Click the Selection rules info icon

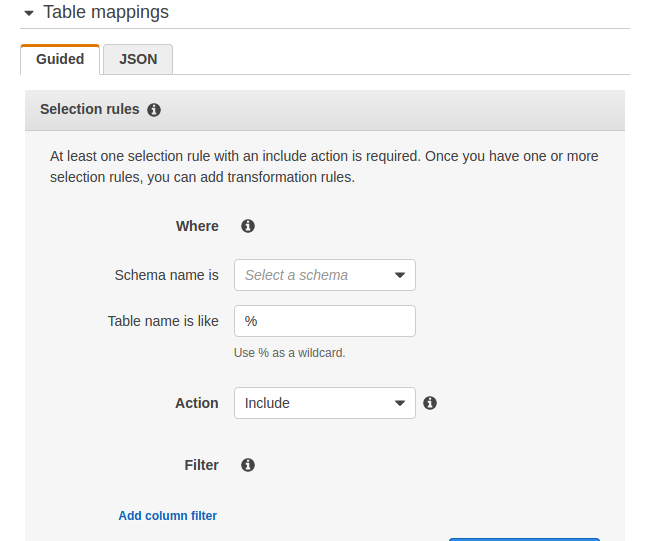pyautogui.click(x=154, y=110)
